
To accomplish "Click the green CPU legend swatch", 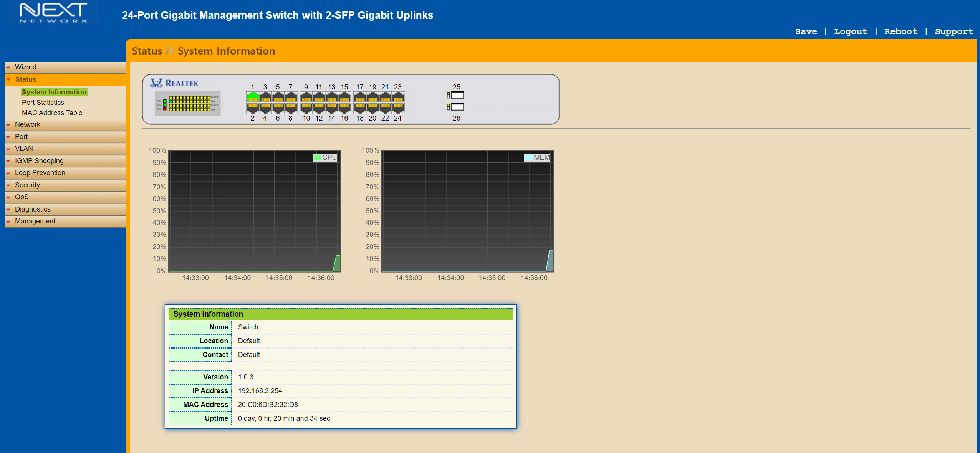I will point(317,157).
